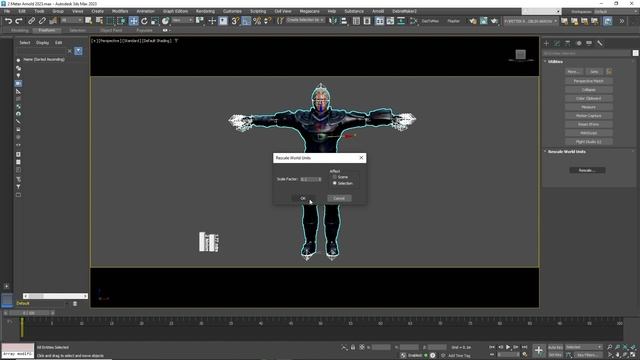This screenshot has height=360, width=640.
Task: Open the reference coordinate system dropdown
Action: (x=182, y=20)
